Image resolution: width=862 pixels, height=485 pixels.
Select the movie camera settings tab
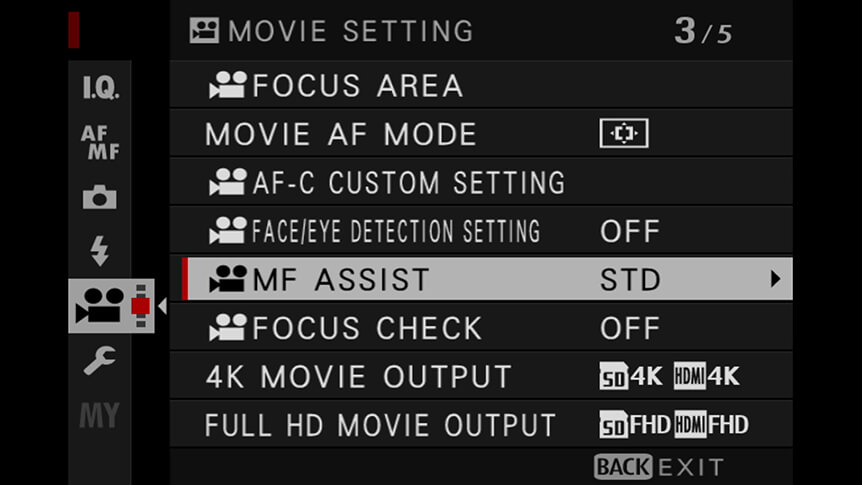pos(111,306)
